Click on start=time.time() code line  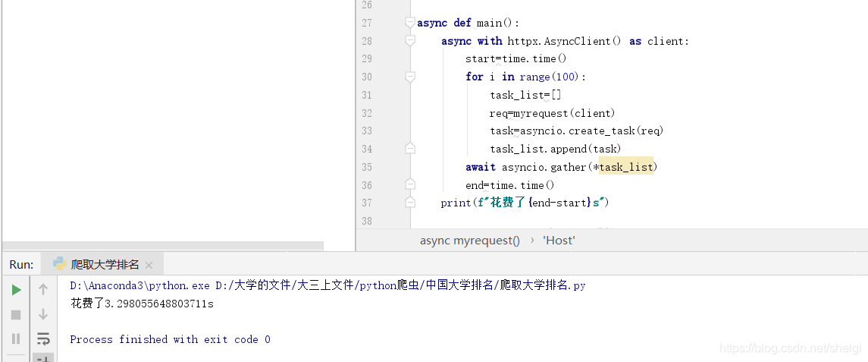pos(516,58)
